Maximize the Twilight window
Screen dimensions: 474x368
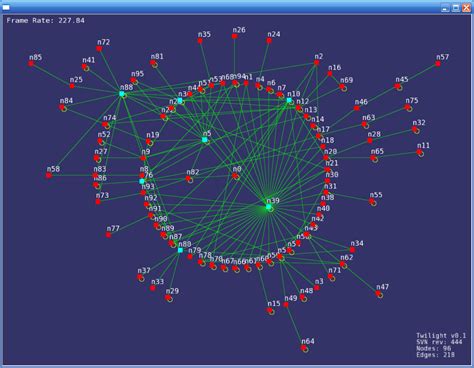pos(456,8)
